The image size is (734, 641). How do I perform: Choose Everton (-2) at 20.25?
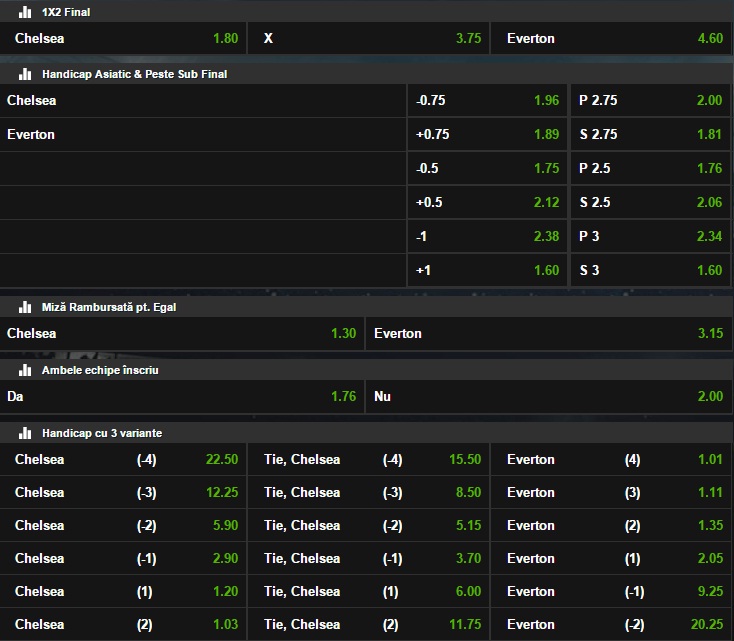pos(611,625)
